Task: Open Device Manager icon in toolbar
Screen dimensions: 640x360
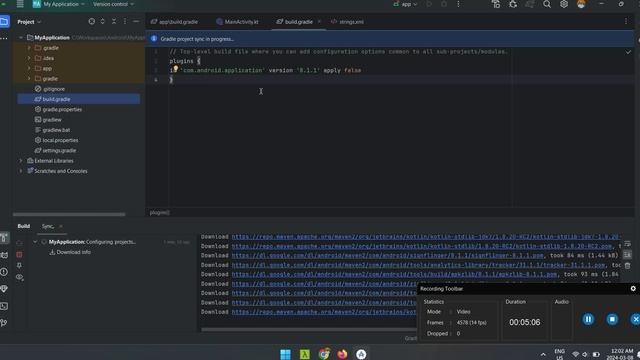Action: [496, 4]
